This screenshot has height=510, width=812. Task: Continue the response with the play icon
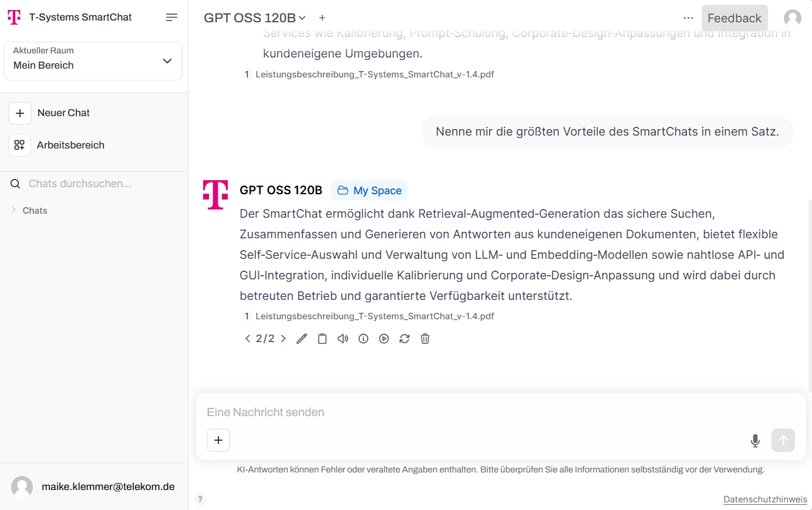coord(384,339)
